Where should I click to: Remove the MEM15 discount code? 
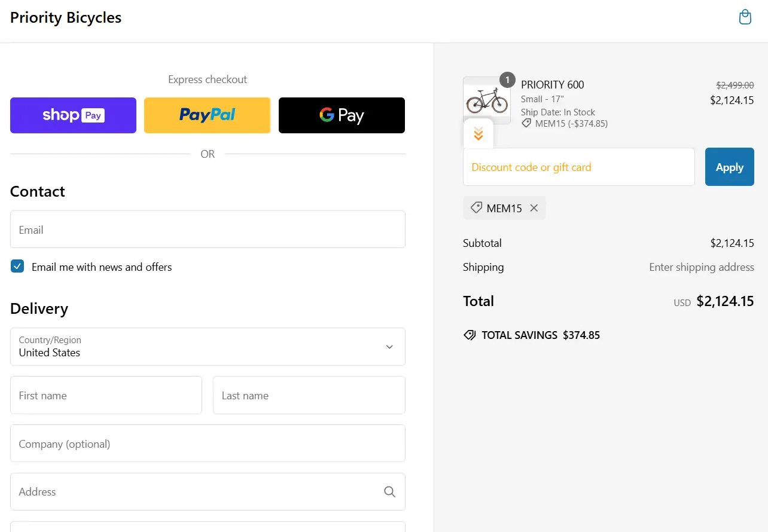coord(534,208)
